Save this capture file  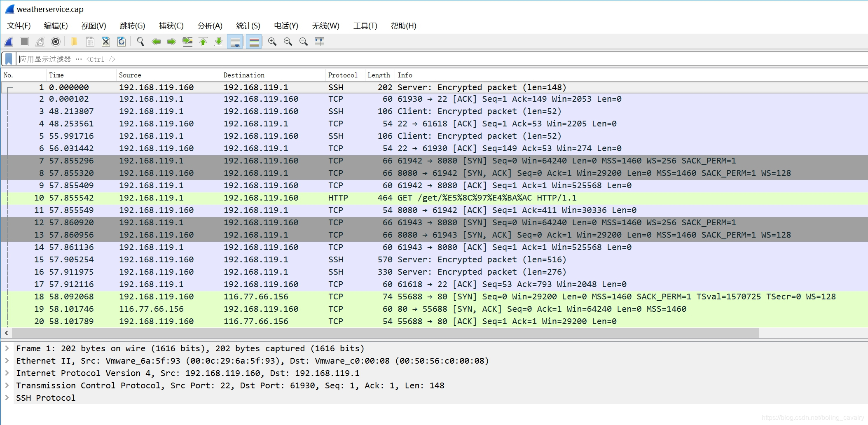pyautogui.click(x=90, y=42)
